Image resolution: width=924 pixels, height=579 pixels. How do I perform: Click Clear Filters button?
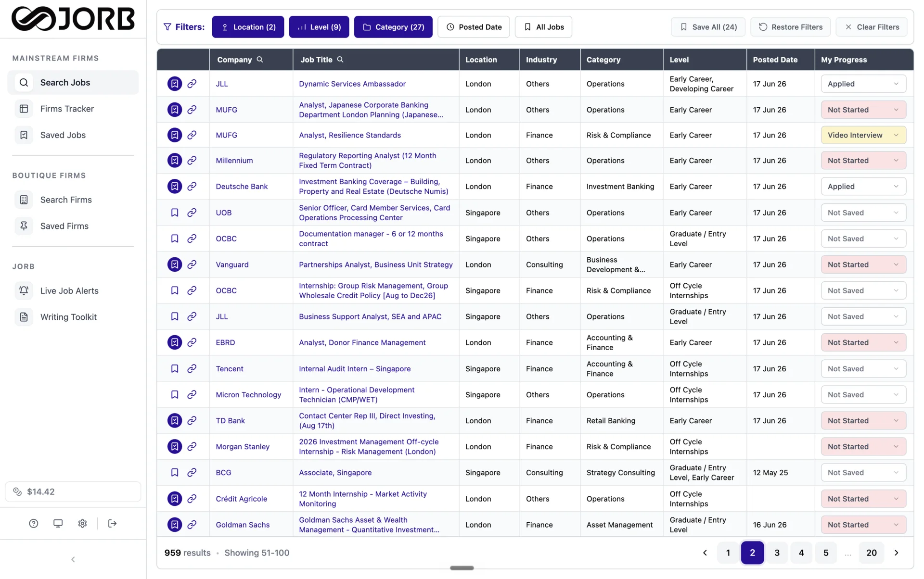[x=872, y=27]
